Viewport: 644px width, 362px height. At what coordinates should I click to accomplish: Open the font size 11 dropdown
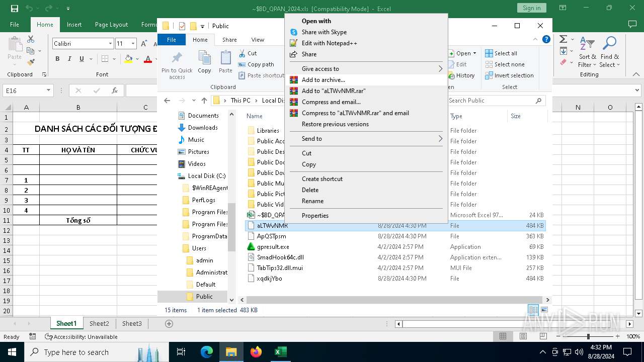(133, 44)
